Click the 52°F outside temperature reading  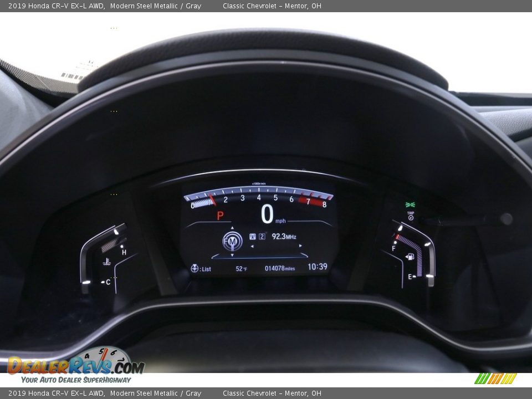[x=241, y=269]
